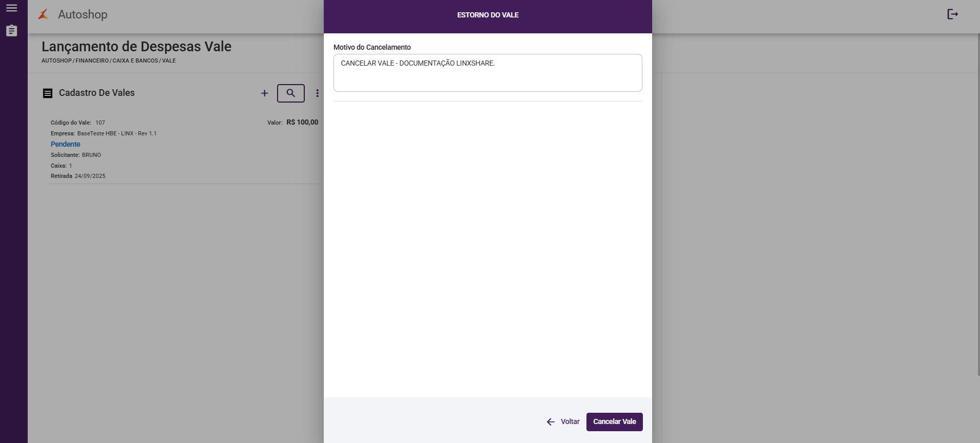Click the Autoshop logo icon

click(44, 14)
